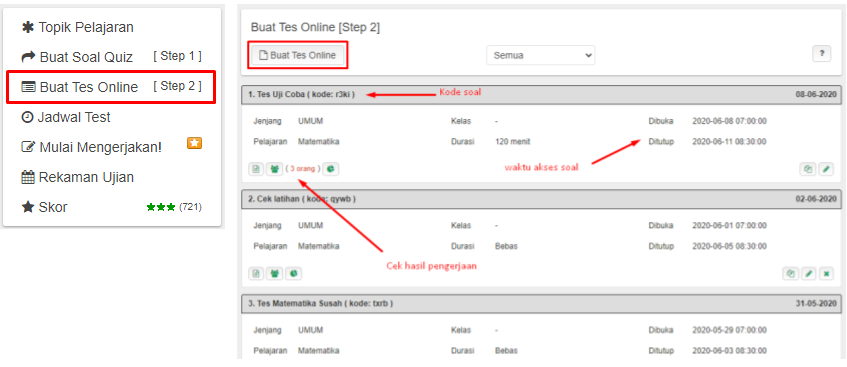Open document icon for Cek latihan
Screen dimensions: 847x367
point(256,273)
